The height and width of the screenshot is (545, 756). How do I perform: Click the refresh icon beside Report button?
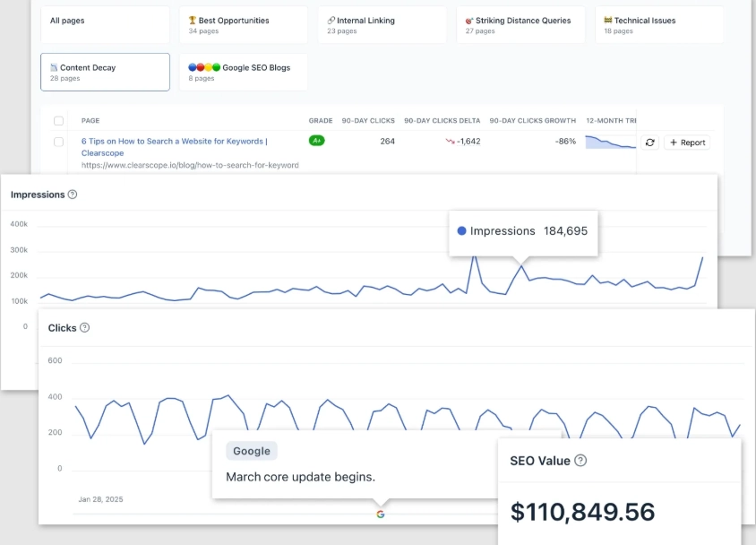click(649, 143)
